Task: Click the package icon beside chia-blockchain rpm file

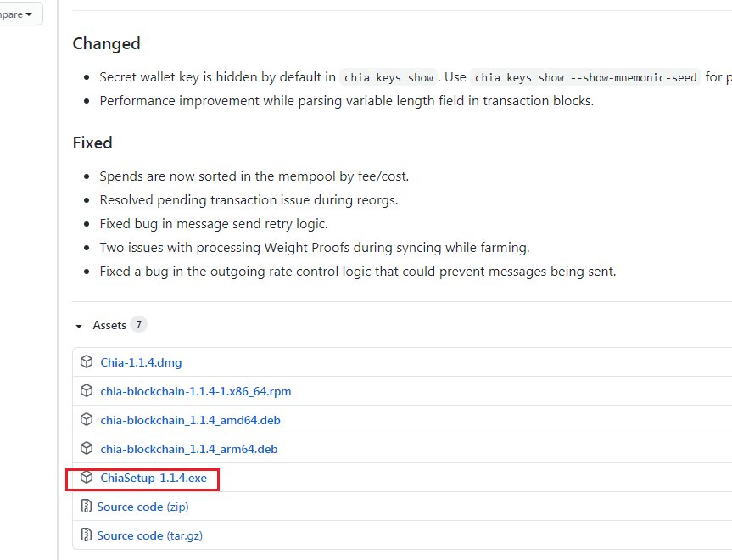Action: [x=87, y=390]
